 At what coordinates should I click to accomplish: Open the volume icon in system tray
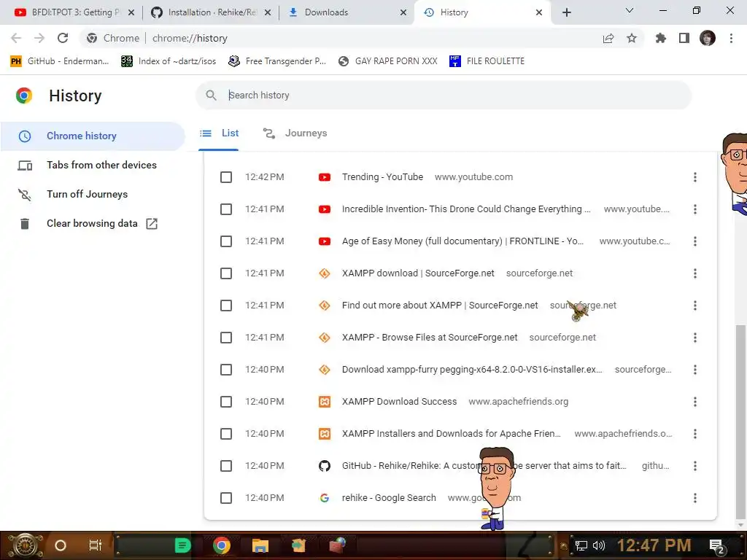599,545
